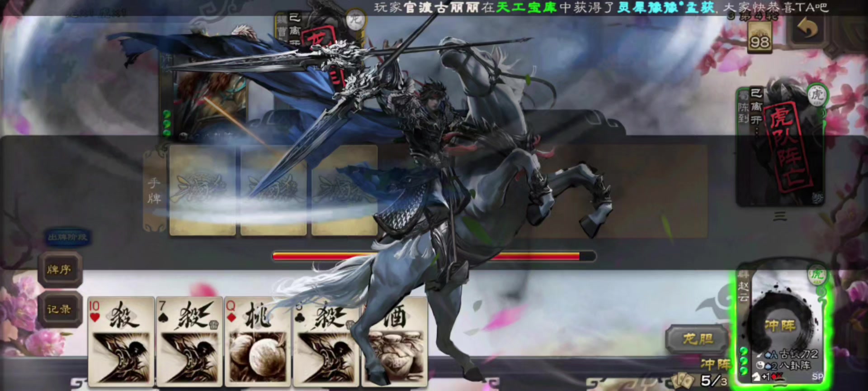This screenshot has height=391, width=868.
Task: Select the 5 of clubs thunder 杀 card
Action: (x=326, y=342)
